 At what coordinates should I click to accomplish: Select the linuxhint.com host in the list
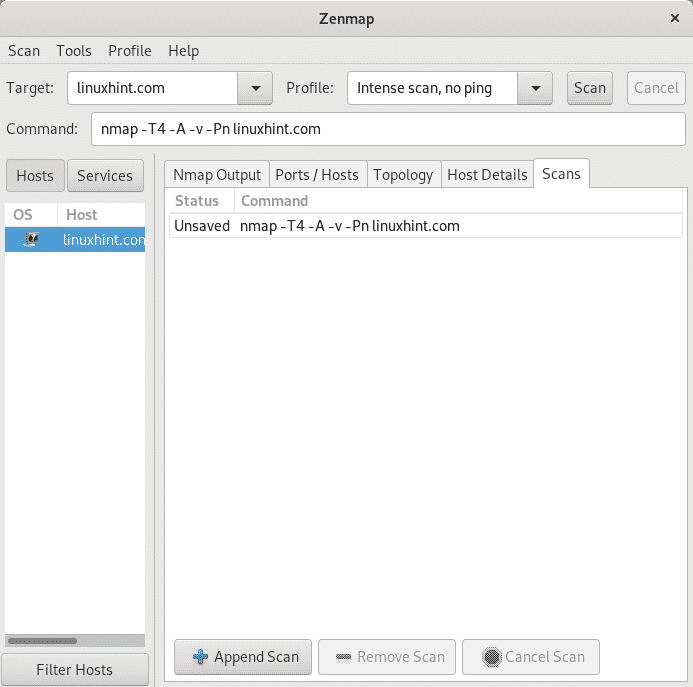pos(75,240)
